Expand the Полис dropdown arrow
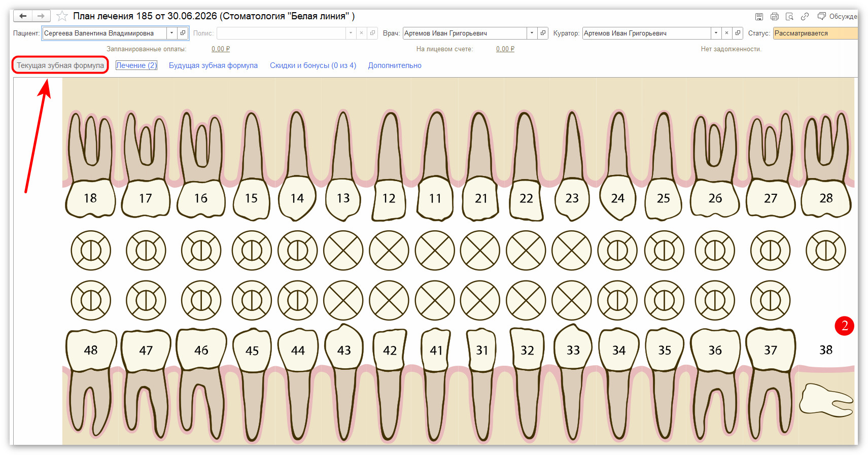The image size is (868, 455). point(351,33)
